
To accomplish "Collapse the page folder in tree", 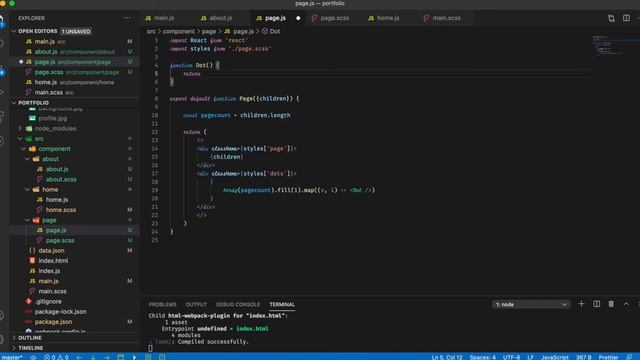I will click(28, 220).
